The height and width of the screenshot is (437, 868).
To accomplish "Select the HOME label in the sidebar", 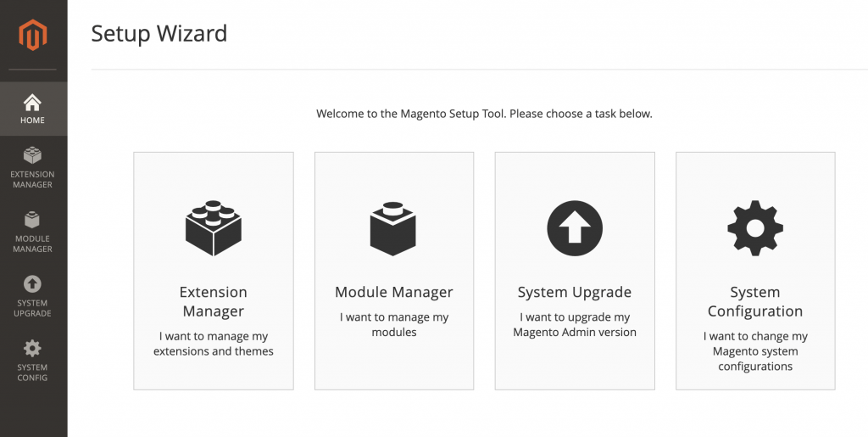I will [33, 120].
